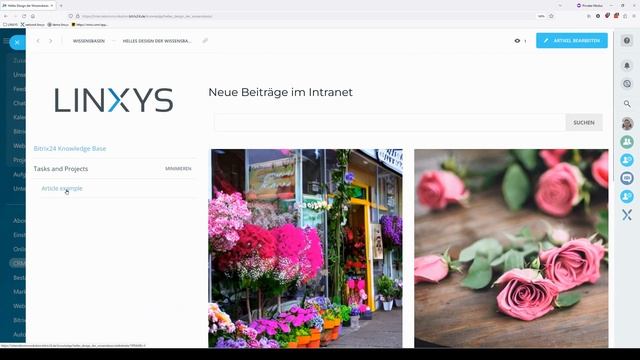Open the dark chat bubble icon in the right sidebar
This screenshot has width=640, height=360.
pyautogui.click(x=627, y=178)
